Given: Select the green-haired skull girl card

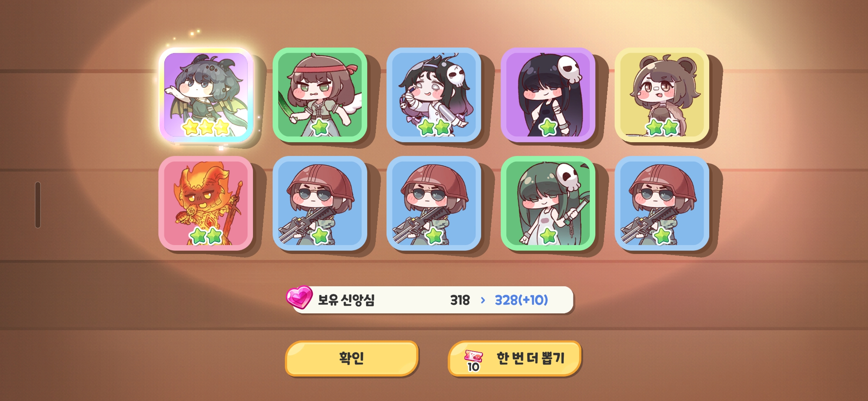Looking at the screenshot, I should 548,203.
